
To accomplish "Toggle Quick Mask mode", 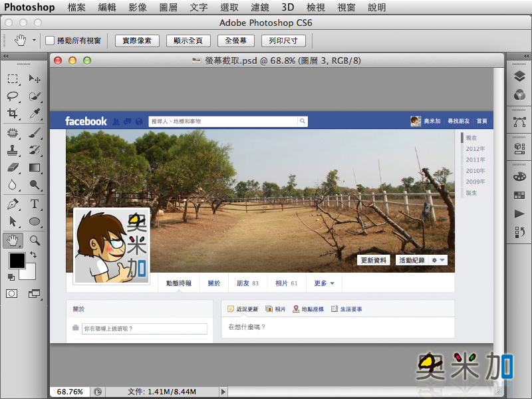I will (11, 293).
